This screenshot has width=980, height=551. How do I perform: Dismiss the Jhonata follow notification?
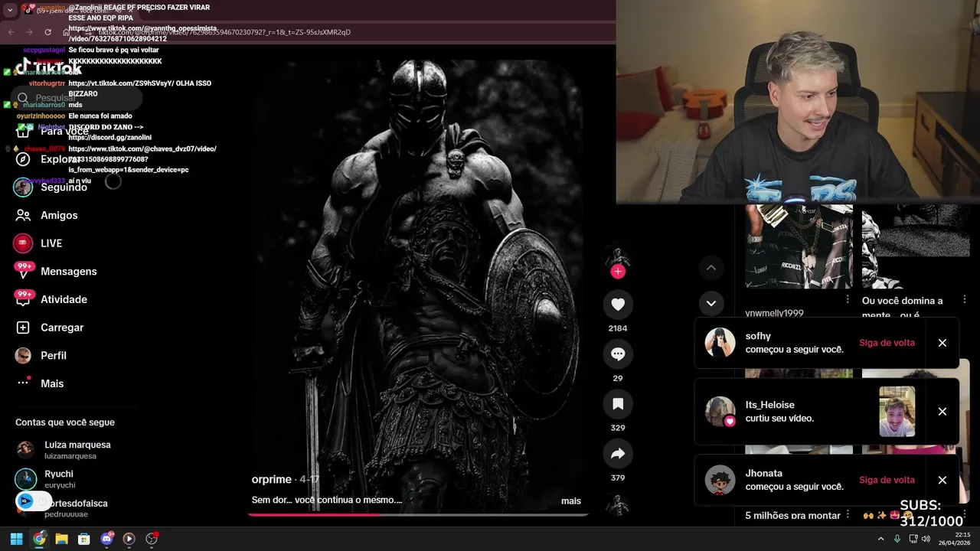tap(942, 480)
